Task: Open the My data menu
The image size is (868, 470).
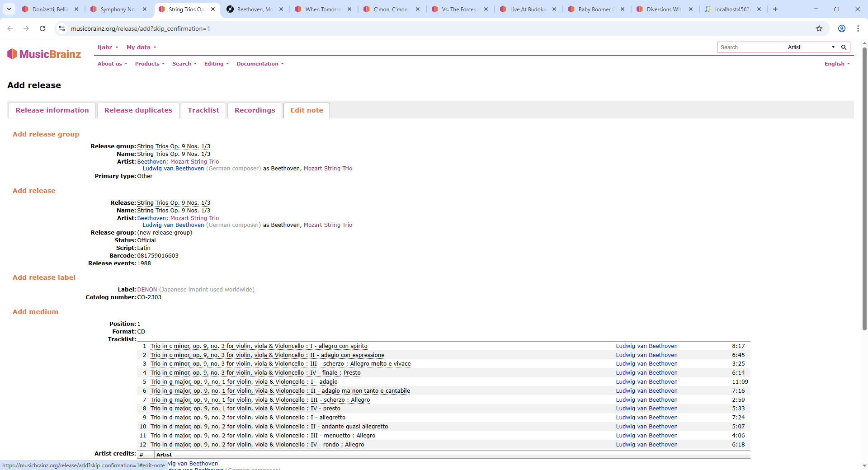Action: pos(141,47)
